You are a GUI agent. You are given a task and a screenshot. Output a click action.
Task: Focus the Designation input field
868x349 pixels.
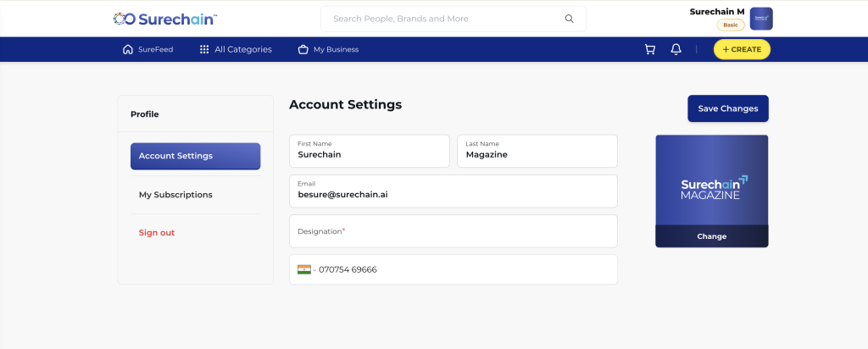453,231
